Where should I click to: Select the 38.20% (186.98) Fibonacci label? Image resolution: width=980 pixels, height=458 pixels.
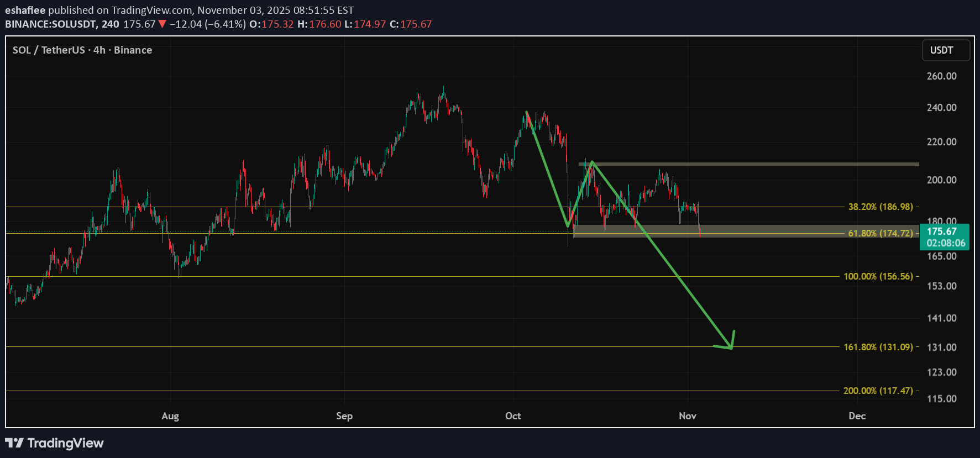click(x=880, y=207)
